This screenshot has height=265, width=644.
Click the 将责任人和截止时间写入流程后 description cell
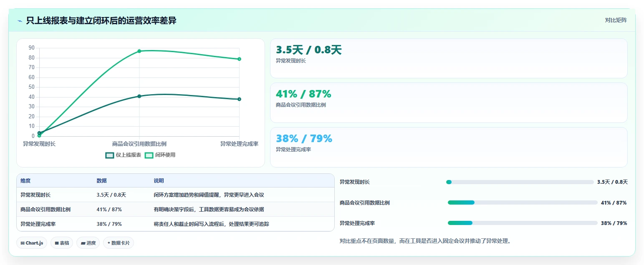pyautogui.click(x=211, y=224)
